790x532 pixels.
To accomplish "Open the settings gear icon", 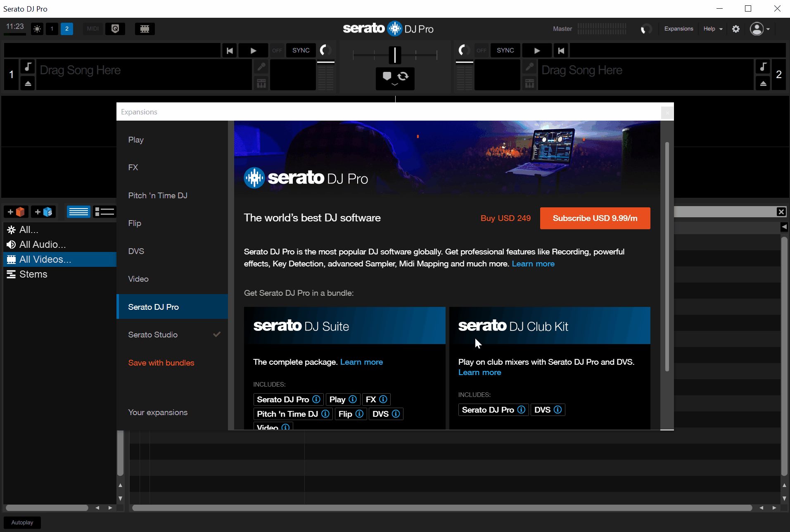I will coord(736,29).
